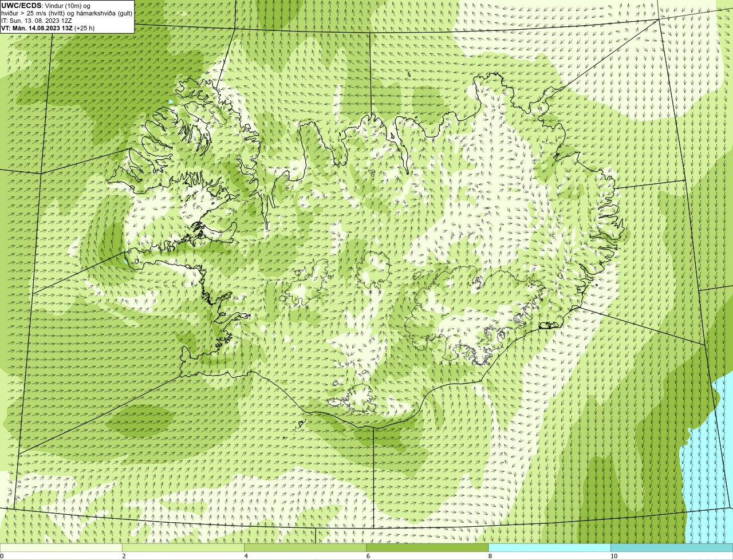Image resolution: width=733 pixels, height=560 pixels.
Task: Click the 8–10 m/s light cyan color bar segment
Action: click(x=549, y=547)
